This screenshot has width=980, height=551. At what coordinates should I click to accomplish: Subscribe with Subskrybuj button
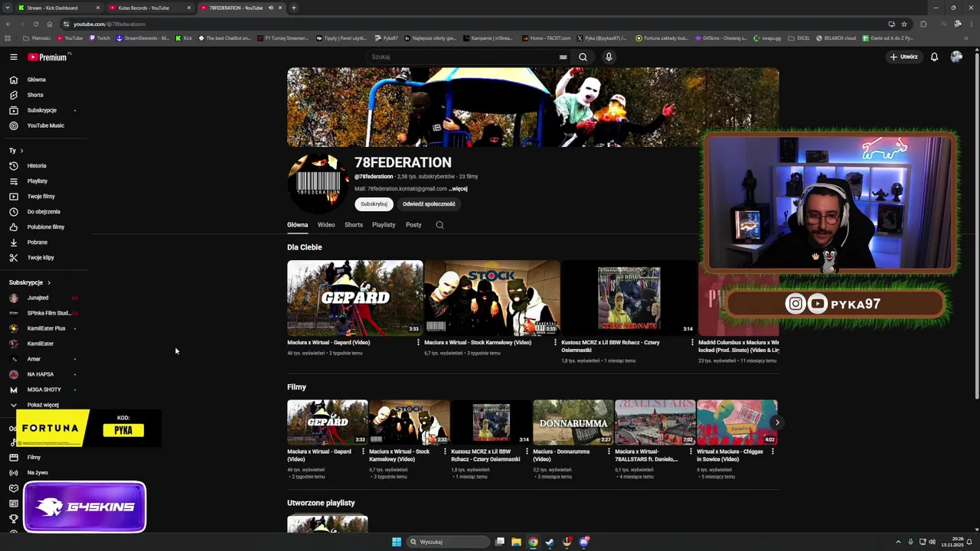(x=374, y=204)
